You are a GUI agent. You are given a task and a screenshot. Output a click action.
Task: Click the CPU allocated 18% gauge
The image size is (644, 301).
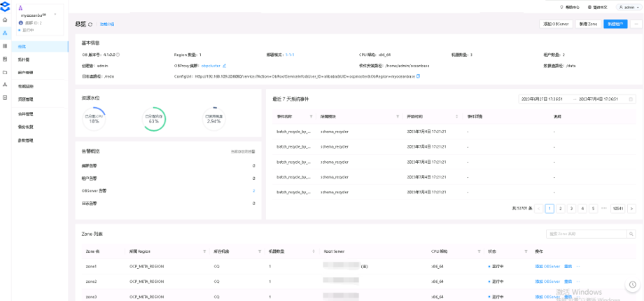pyautogui.click(x=94, y=120)
